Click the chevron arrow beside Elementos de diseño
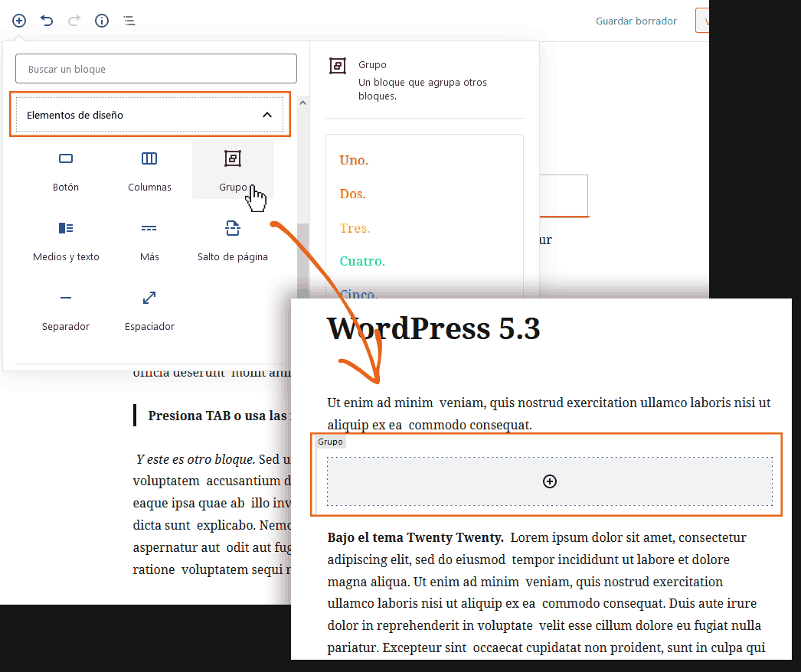801x672 pixels. click(x=267, y=115)
